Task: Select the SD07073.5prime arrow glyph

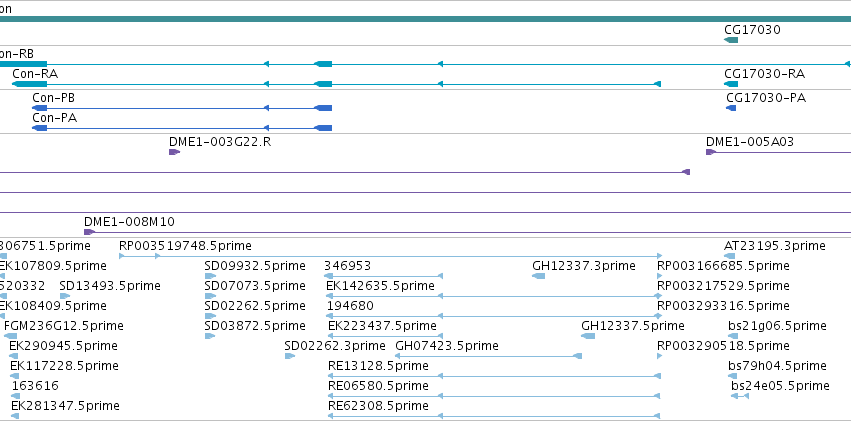Action: (211, 296)
